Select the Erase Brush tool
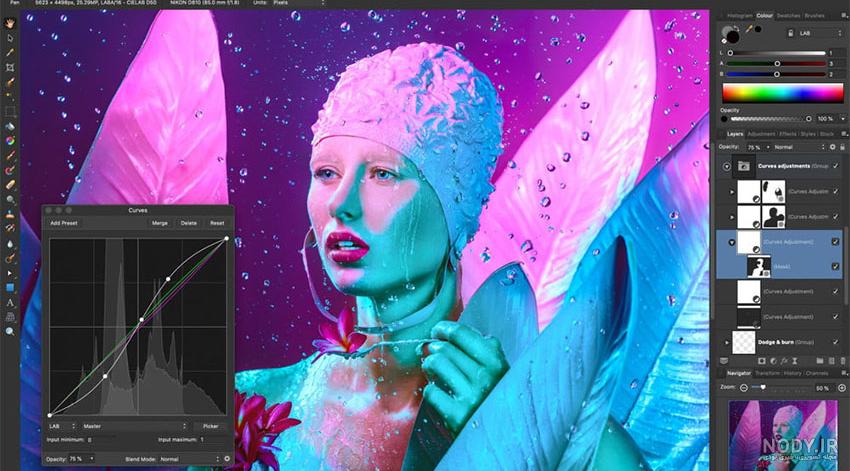The height and width of the screenshot is (471, 850). 10,185
